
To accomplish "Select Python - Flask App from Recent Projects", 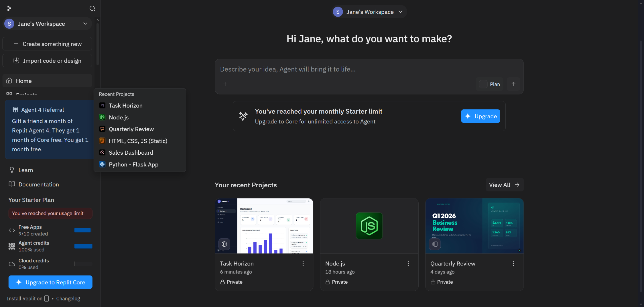I will click(x=133, y=164).
